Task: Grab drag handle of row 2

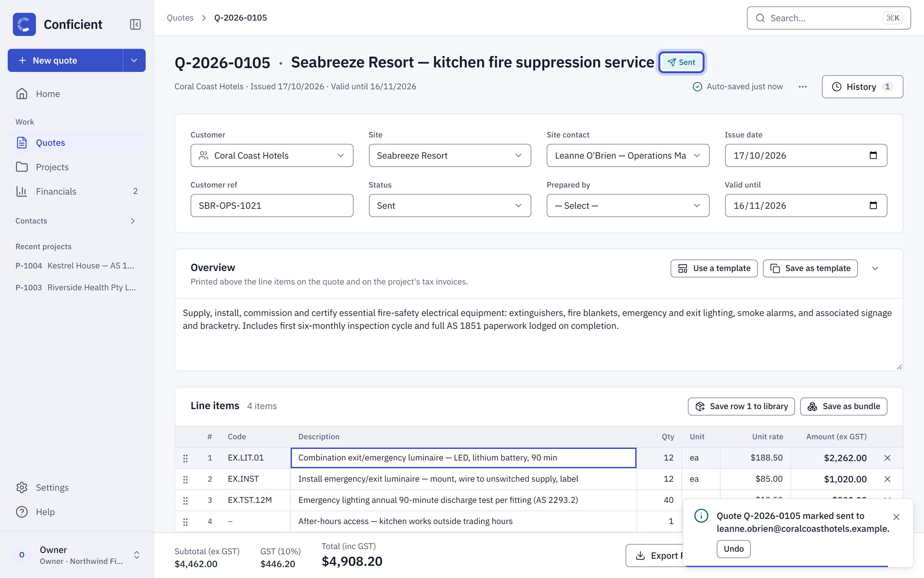Action: [185, 479]
